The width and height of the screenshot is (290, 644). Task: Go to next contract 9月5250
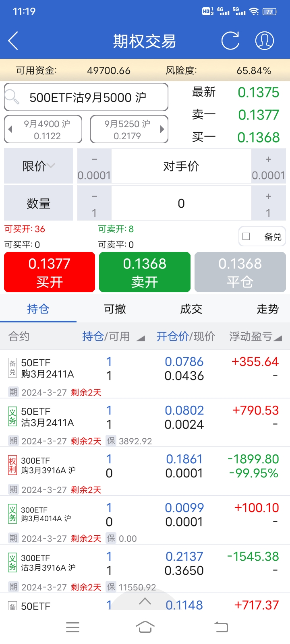(x=129, y=129)
